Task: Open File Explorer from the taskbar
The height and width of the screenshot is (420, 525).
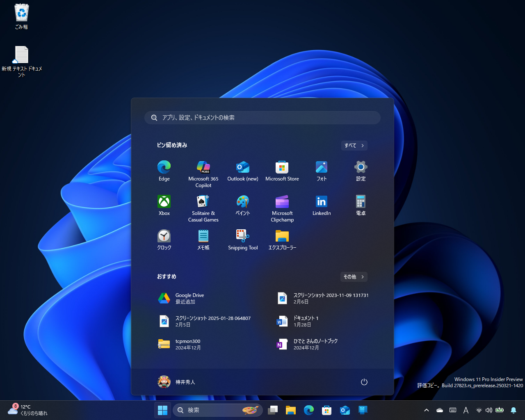Action: coord(291,410)
